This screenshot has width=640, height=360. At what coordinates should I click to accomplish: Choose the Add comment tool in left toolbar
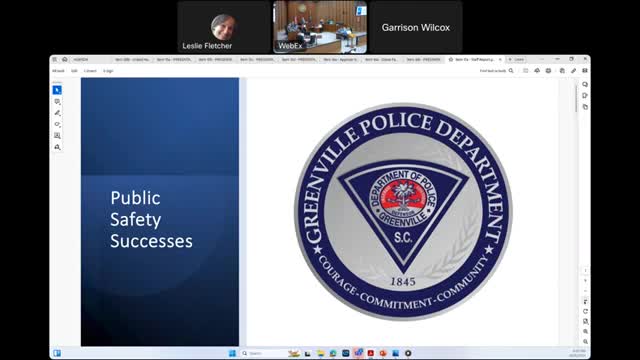tap(57, 101)
